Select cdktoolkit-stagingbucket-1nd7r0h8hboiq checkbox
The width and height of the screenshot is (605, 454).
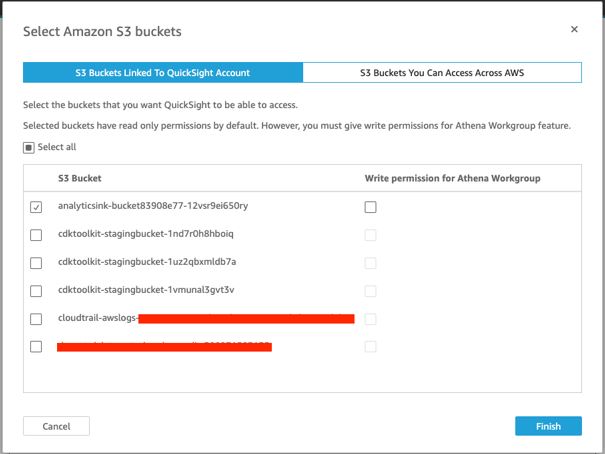(36, 235)
